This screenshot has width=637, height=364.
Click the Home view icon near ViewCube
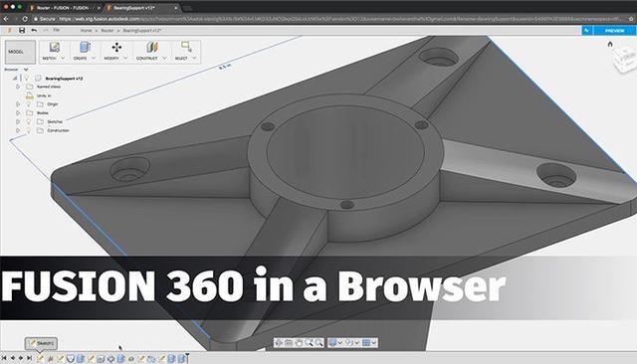pyautogui.click(x=610, y=44)
